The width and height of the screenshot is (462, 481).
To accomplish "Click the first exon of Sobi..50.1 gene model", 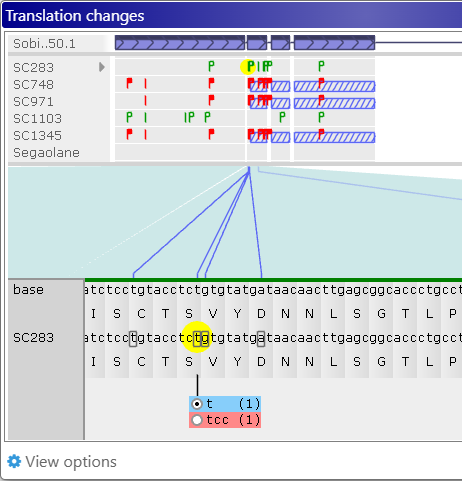I will [x=180, y=43].
